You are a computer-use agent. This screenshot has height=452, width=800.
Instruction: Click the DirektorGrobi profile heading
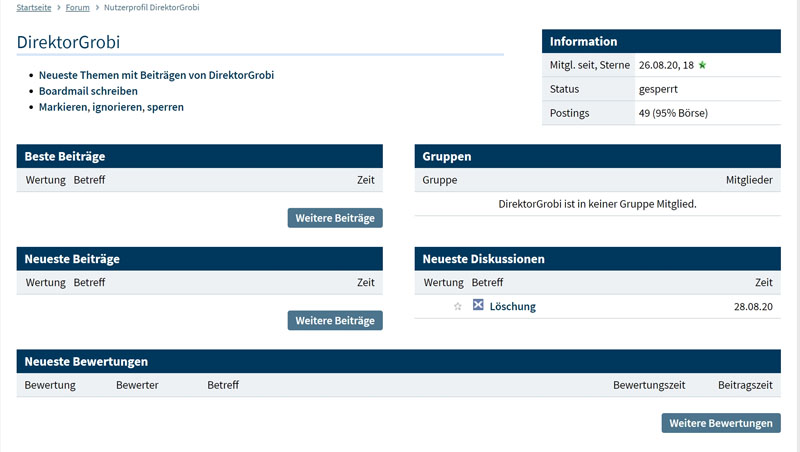[75, 43]
